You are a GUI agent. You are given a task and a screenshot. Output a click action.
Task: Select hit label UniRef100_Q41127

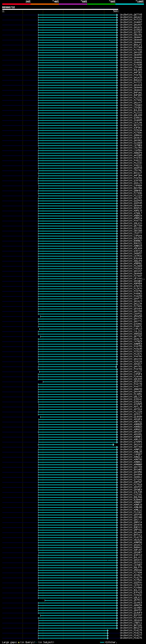(131, 371)
